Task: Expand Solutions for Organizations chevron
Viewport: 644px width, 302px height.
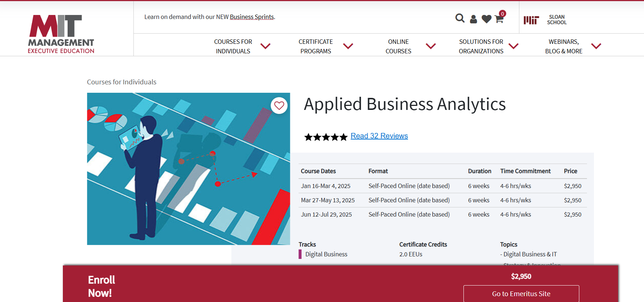Action: point(514,46)
